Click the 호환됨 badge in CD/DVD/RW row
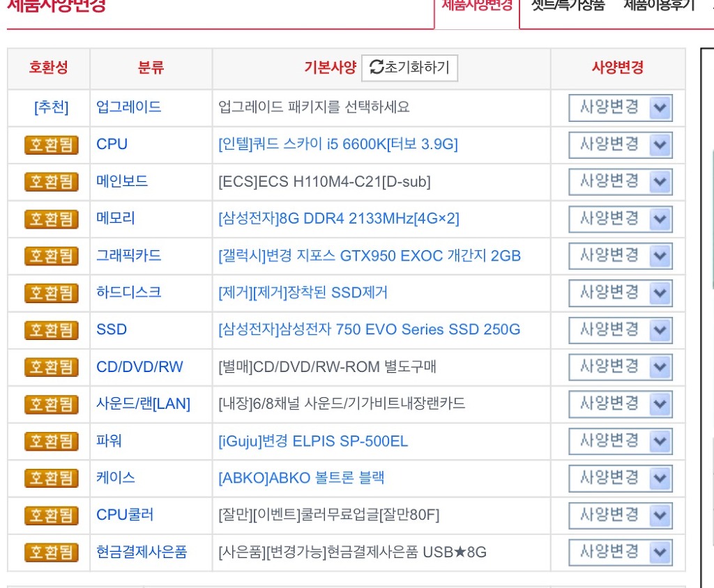Screen dimensions: 714x588 [x=52, y=367]
